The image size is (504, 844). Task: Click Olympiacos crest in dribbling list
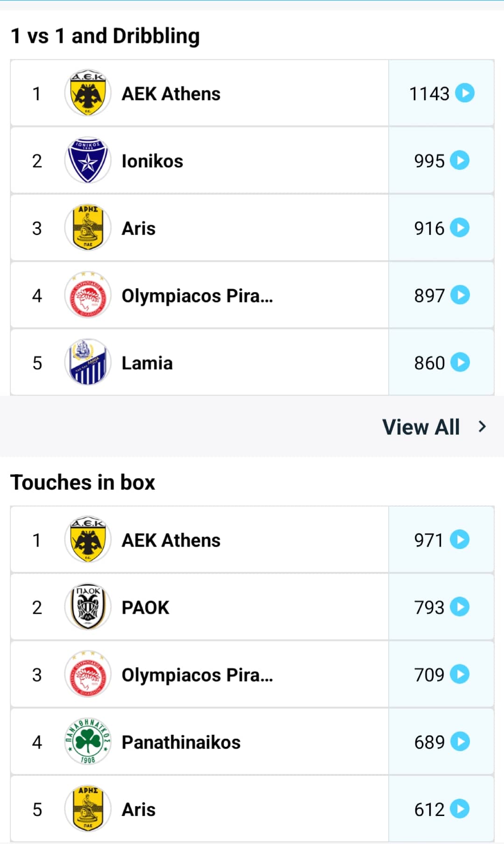[88, 295]
